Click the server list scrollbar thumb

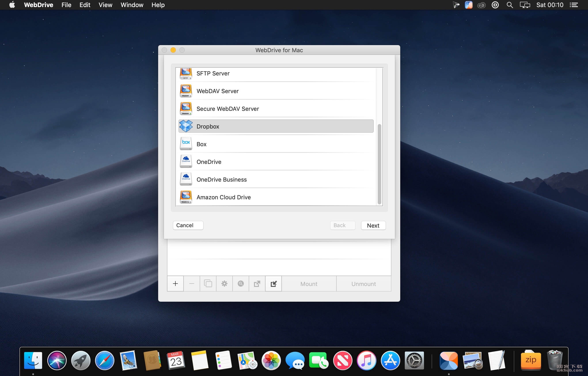[379, 164]
